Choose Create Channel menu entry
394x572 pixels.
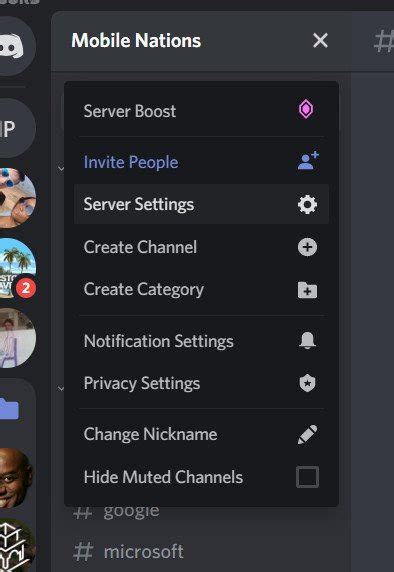[201, 247]
